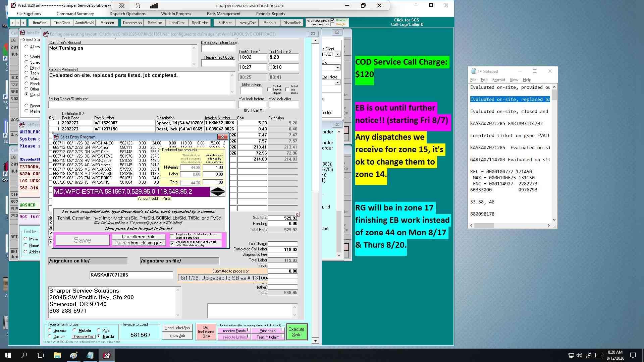Check the Sealed System Repair checkbox
Viewport: 644px width, 362px height.
coord(269,89)
